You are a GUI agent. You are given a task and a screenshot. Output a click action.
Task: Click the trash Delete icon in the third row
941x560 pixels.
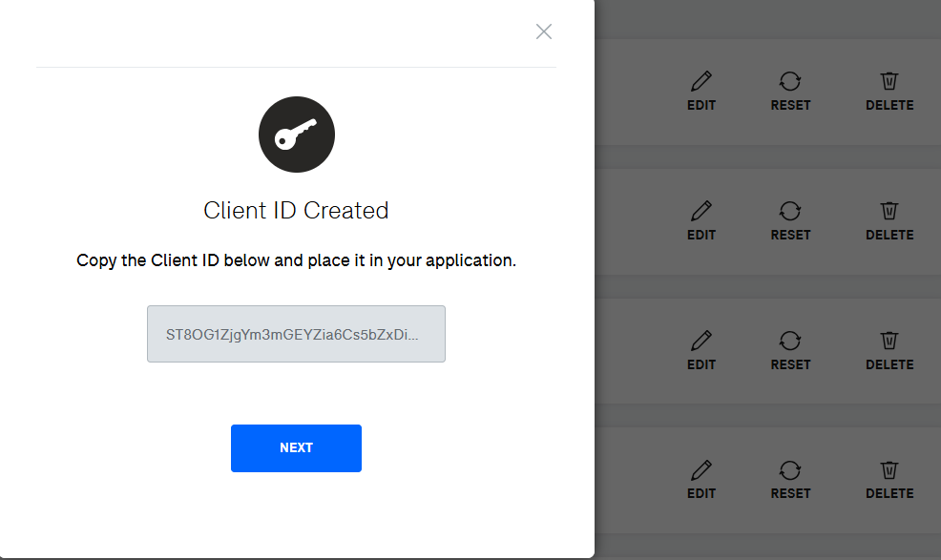[x=889, y=341]
